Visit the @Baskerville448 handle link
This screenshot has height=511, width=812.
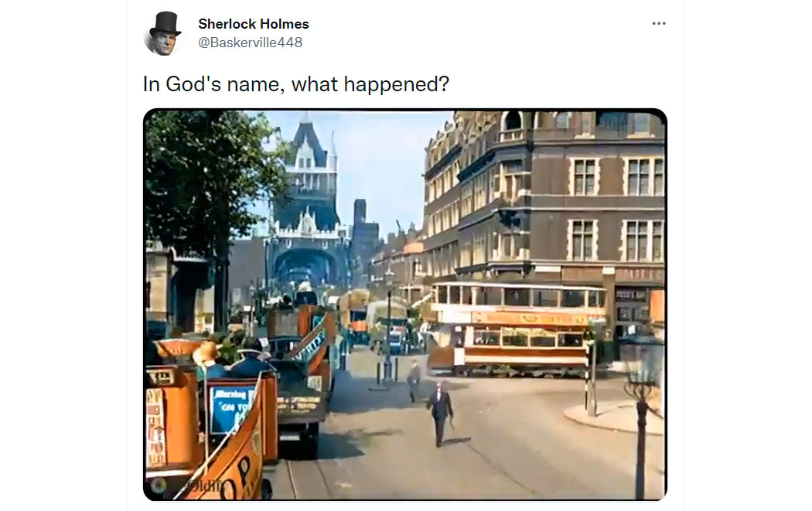tap(250, 43)
